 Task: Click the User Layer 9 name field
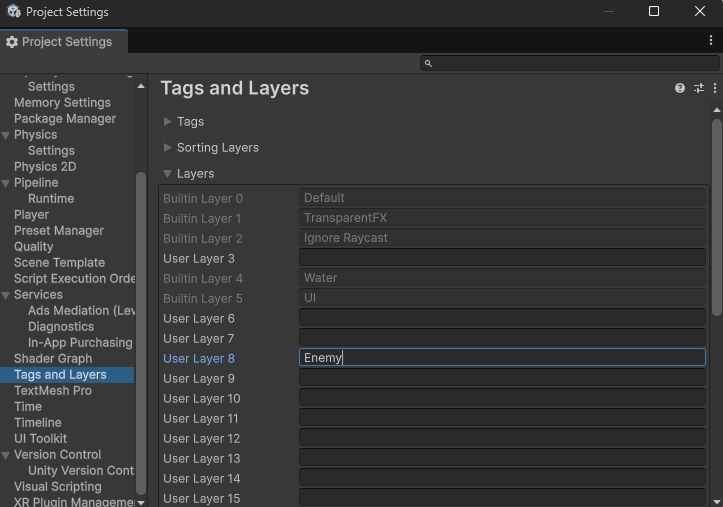coord(502,377)
